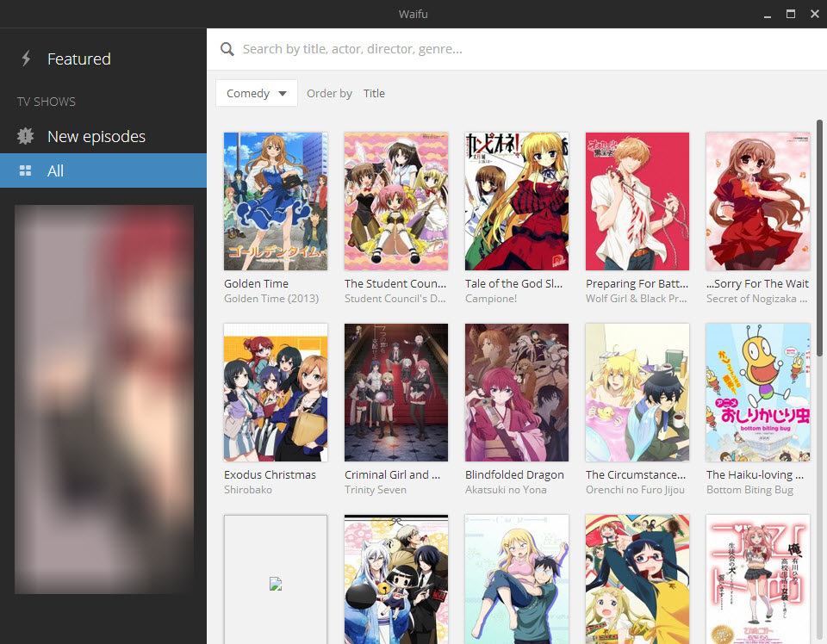Click '...Sorry For The Wait' title text
Viewport: 827px width, 644px height.
(x=757, y=283)
